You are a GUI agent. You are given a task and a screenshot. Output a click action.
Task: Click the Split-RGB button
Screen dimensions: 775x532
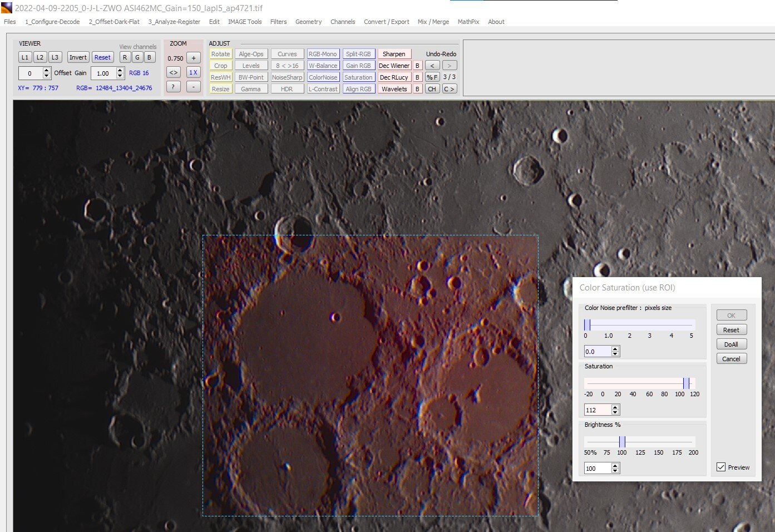(x=358, y=54)
